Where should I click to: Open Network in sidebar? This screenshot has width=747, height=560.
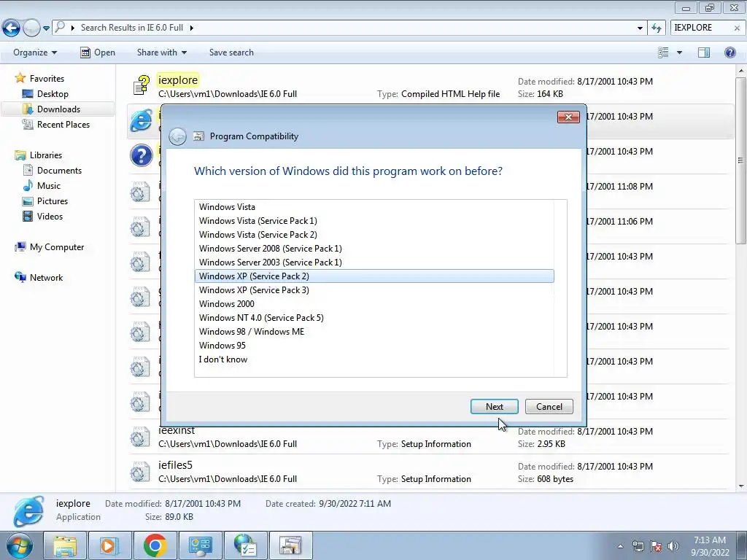[46, 278]
